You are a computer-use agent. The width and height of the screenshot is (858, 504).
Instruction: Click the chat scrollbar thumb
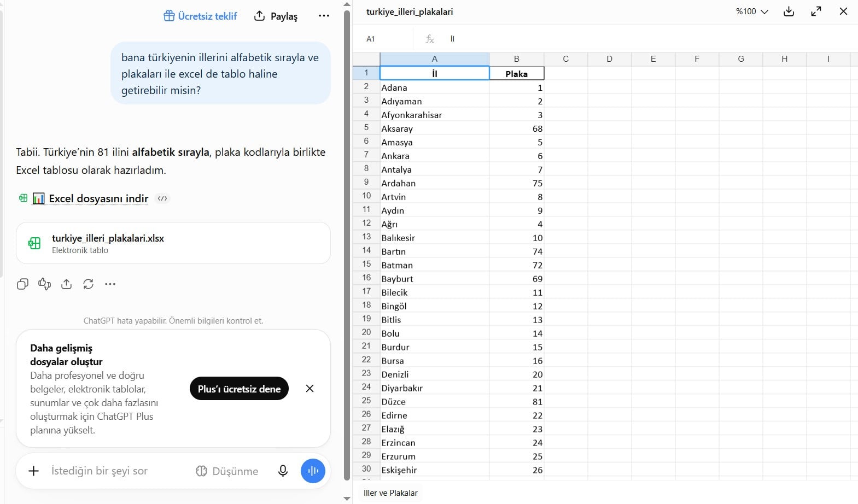pos(347,245)
